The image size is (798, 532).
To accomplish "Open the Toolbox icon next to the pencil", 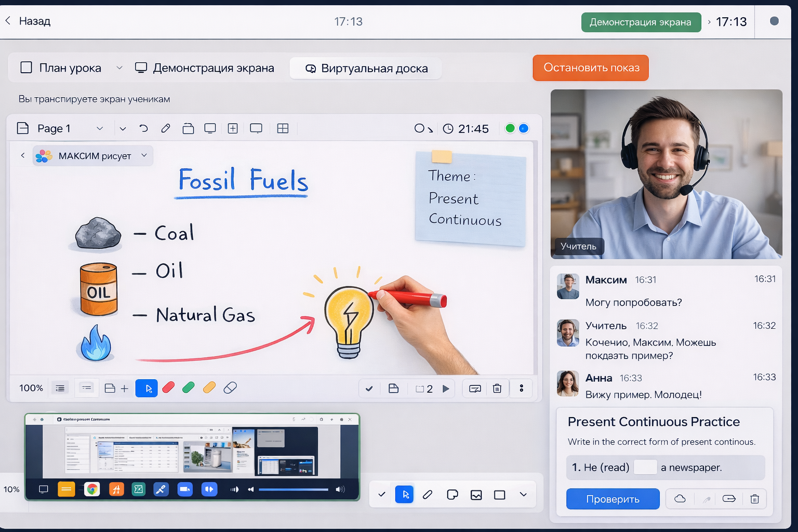I will 188,128.
